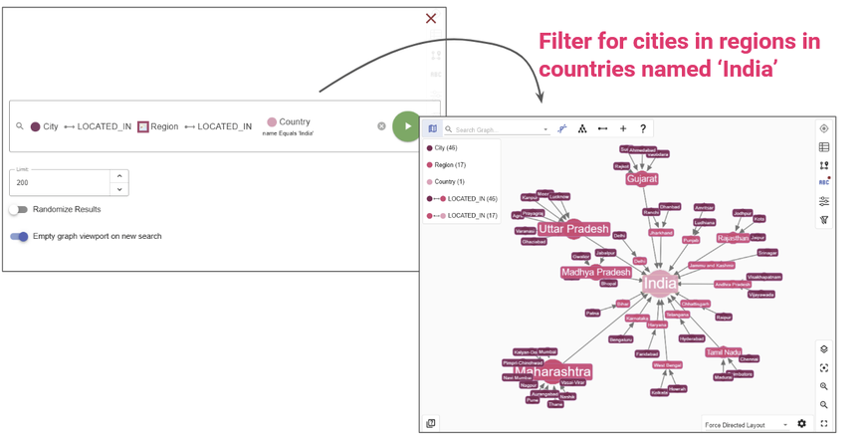This screenshot has height=440, width=868.
Task: Select the Tamil Nadu node
Action: point(723,352)
